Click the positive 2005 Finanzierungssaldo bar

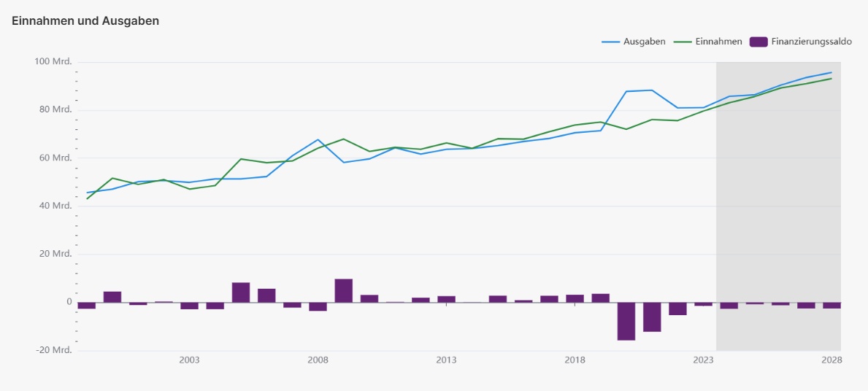(241, 293)
